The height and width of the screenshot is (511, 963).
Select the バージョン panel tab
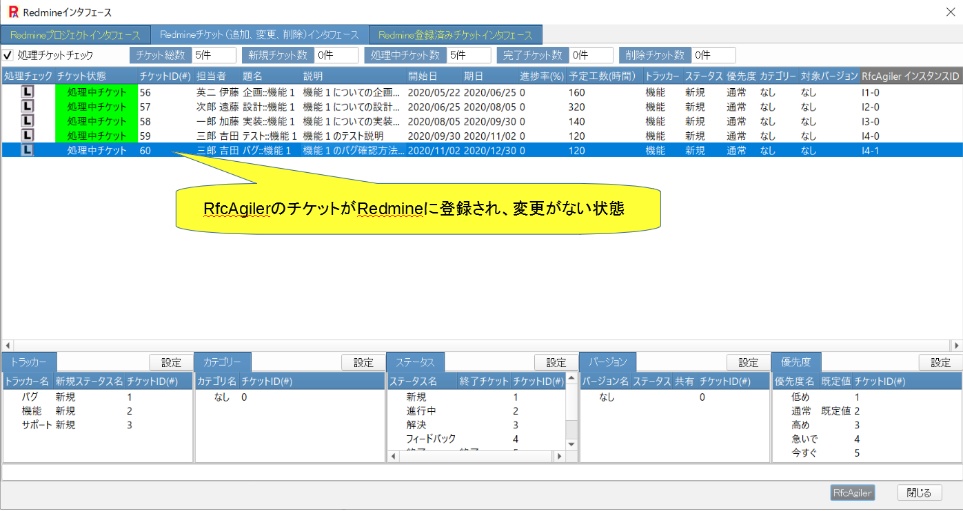coord(608,362)
